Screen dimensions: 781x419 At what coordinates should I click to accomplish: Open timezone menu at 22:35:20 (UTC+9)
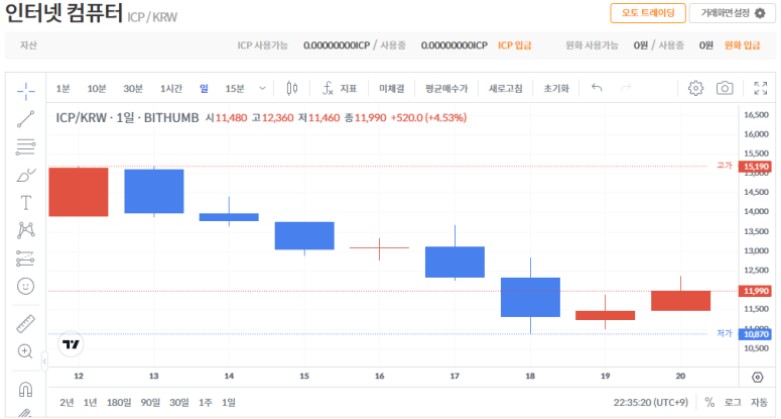point(651,403)
